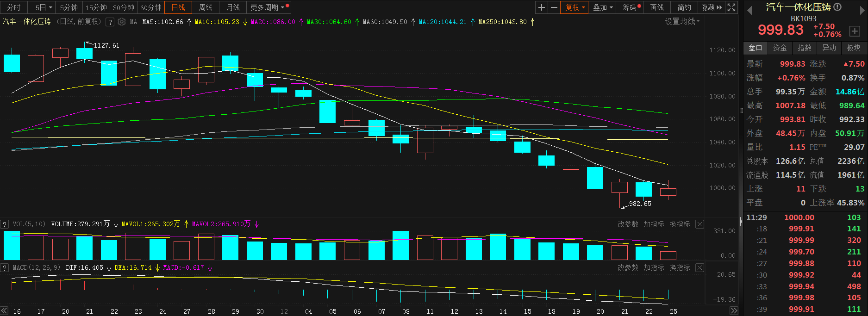Click the zoom-out minus icon above the chart

coord(554,7)
